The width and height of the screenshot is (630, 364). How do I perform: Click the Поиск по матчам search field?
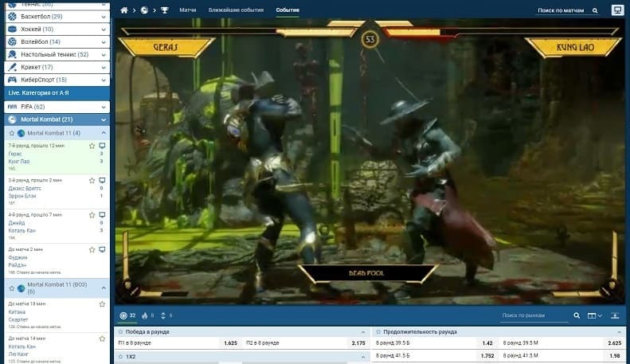point(561,10)
